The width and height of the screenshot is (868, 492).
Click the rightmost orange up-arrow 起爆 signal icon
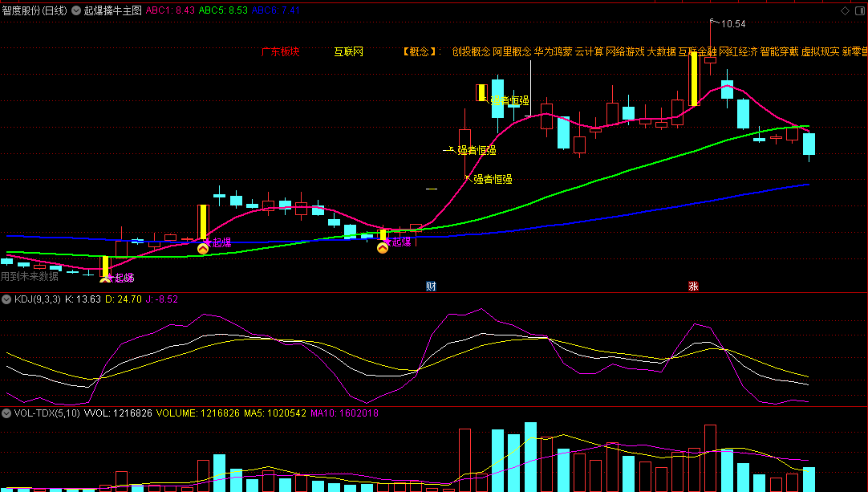(x=383, y=248)
